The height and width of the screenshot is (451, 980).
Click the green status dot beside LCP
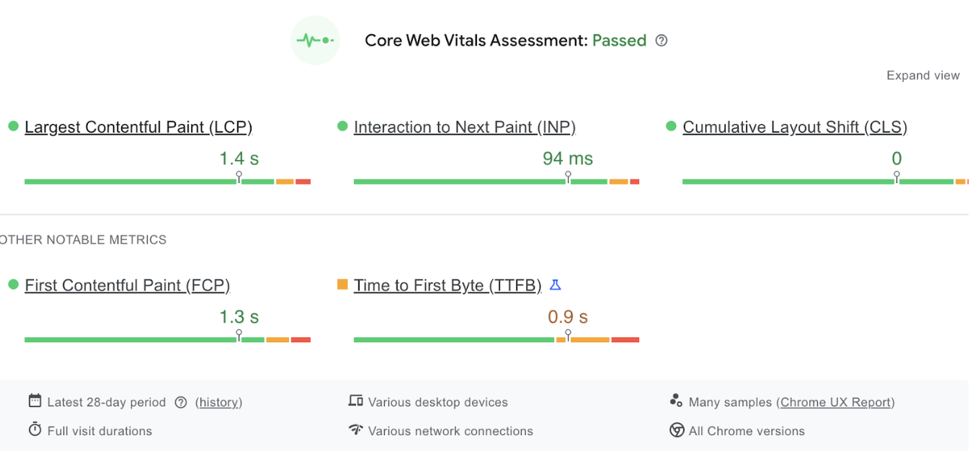[12, 126]
